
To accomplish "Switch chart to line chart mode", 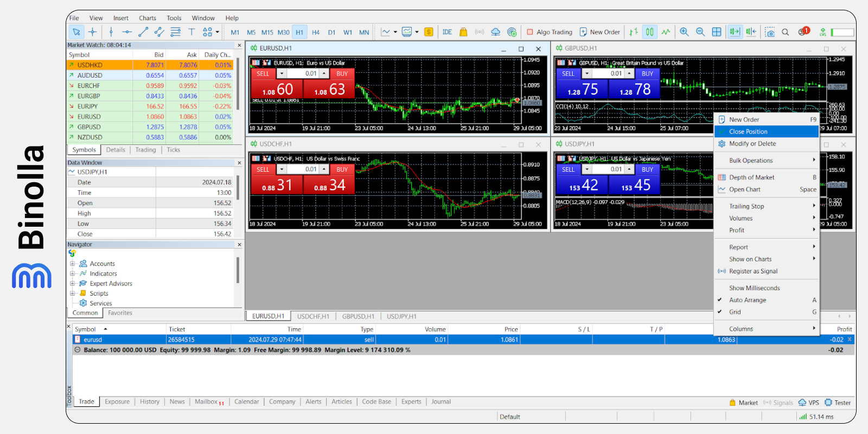I will point(666,32).
